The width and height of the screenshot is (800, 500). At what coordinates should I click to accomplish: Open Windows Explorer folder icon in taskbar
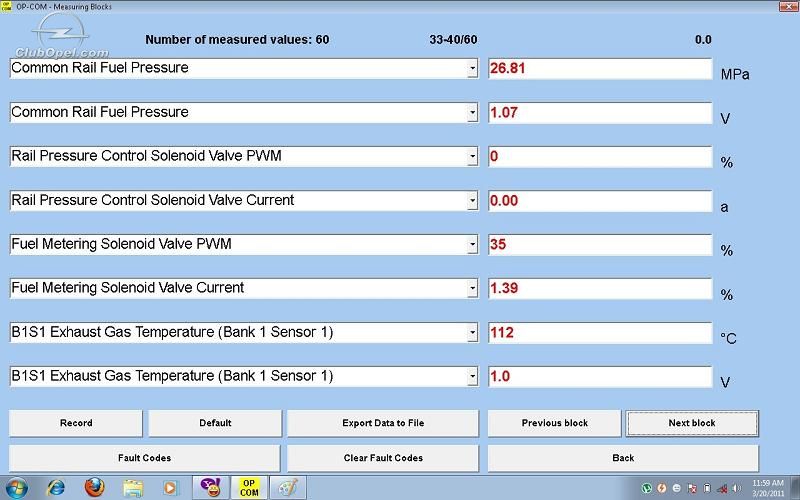[133, 489]
